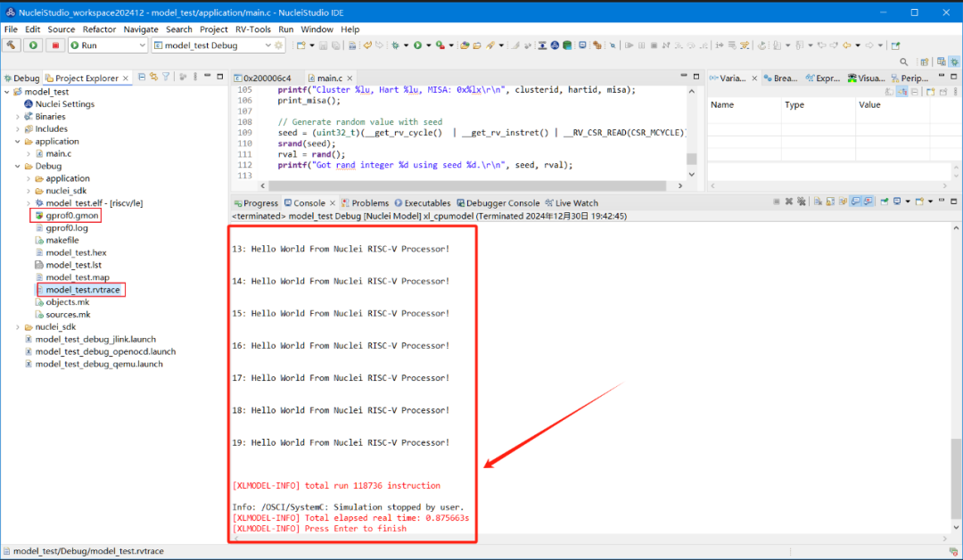The height and width of the screenshot is (560, 963).
Task: Open the File menu
Action: [x=11, y=29]
